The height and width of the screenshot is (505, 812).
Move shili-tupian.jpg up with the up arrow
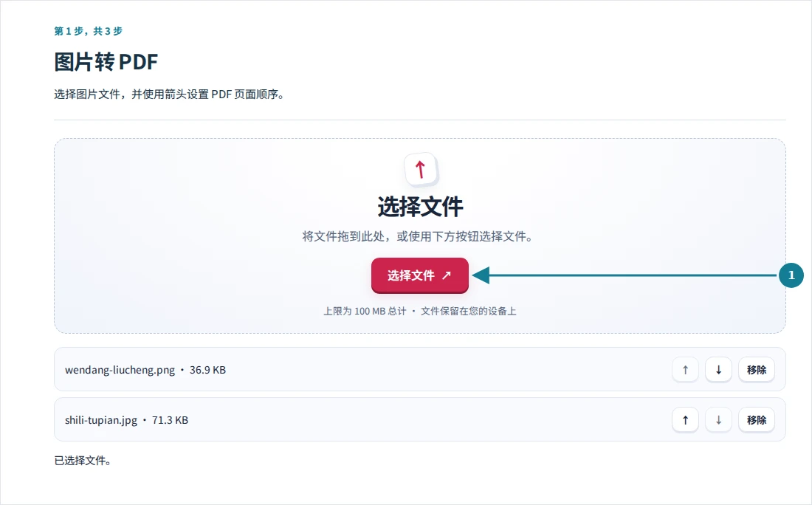coord(685,420)
